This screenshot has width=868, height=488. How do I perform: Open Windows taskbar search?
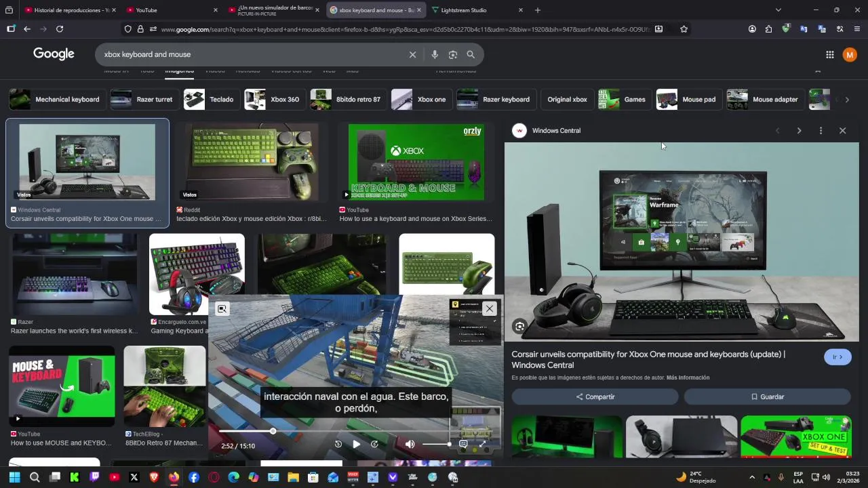point(35,477)
